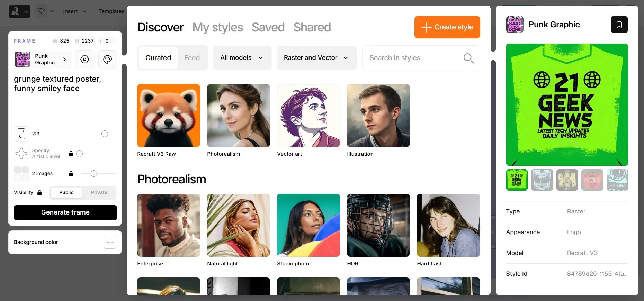Click the images count slider handle

[x=94, y=174]
